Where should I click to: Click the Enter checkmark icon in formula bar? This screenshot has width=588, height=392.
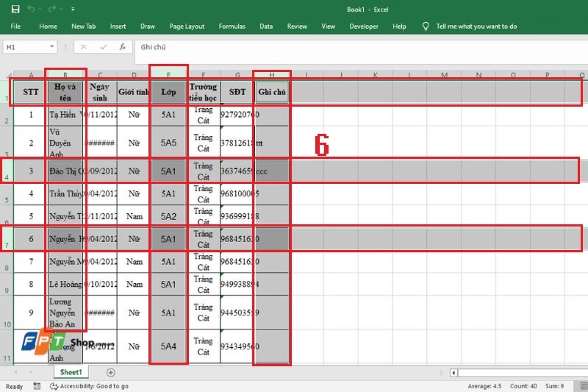click(x=103, y=47)
